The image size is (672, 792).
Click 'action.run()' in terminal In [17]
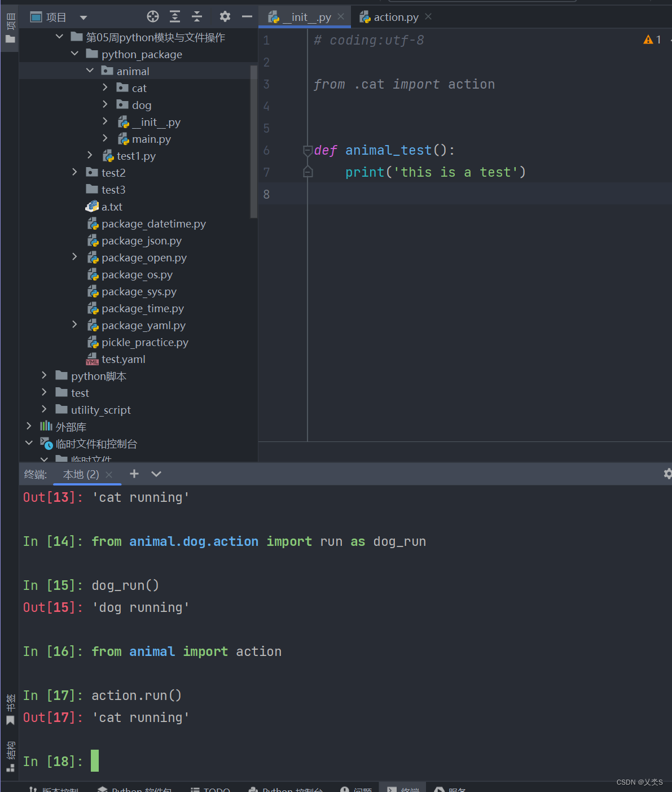click(137, 695)
